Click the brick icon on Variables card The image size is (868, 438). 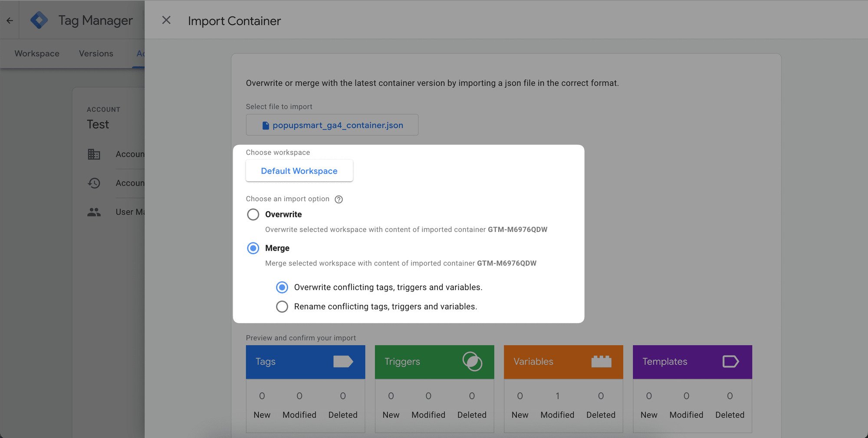pyautogui.click(x=601, y=362)
